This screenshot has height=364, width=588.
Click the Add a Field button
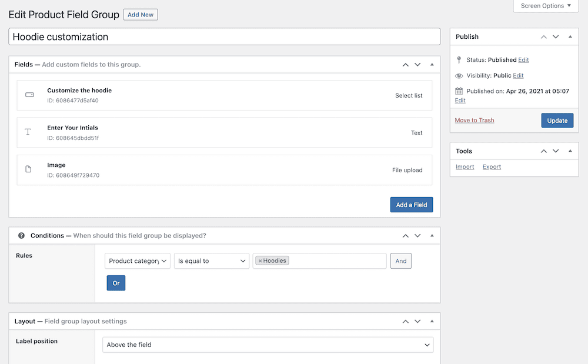[x=412, y=205]
